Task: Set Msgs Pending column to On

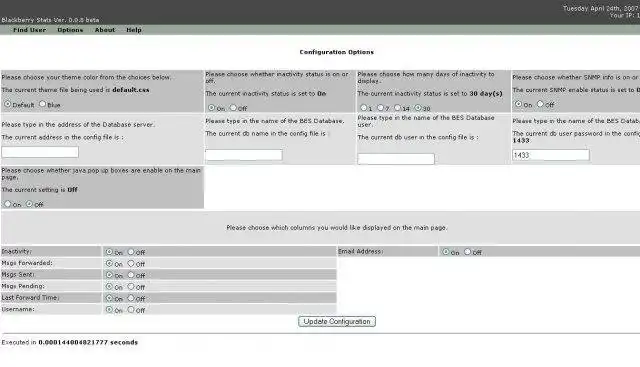Action: (x=109, y=287)
